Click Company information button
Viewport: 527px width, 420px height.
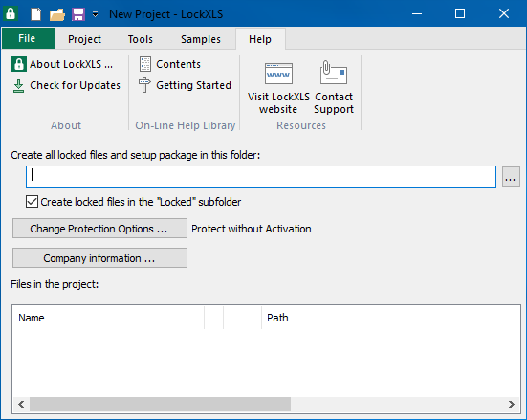click(99, 258)
